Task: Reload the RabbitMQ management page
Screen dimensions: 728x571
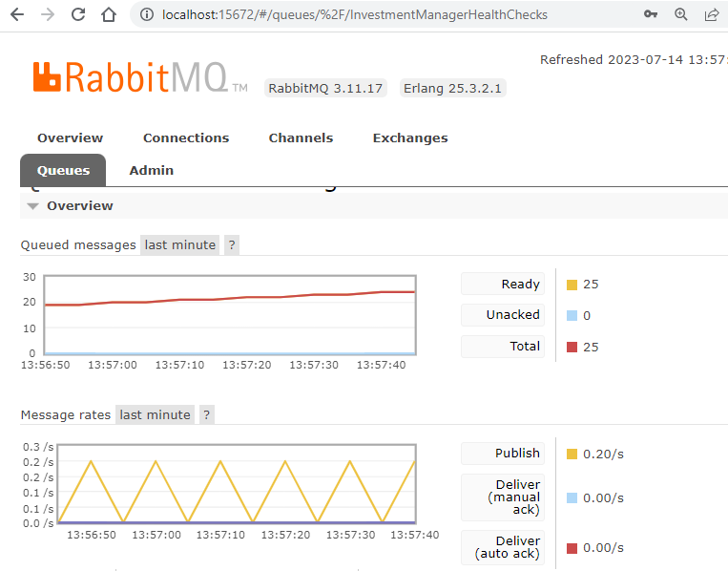Action: tap(78, 15)
